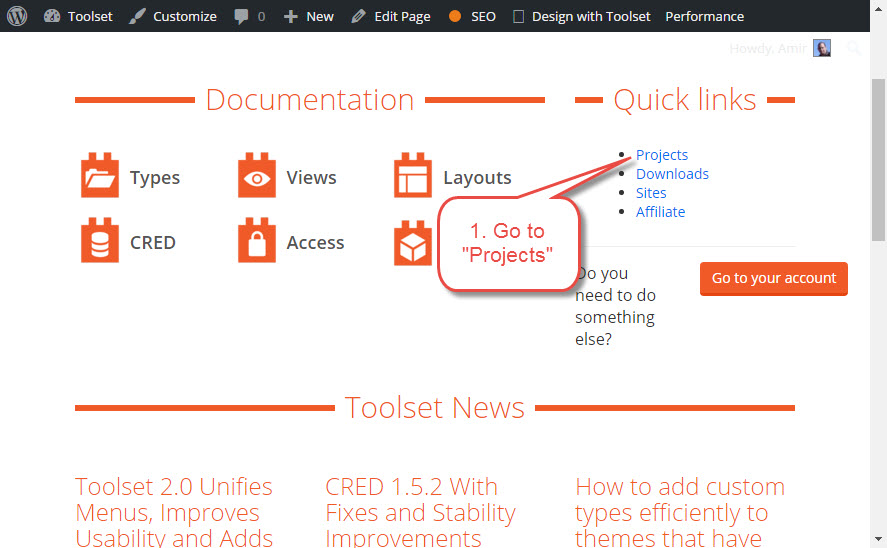Click the scrollbar up arrow

pyautogui.click(x=878, y=8)
